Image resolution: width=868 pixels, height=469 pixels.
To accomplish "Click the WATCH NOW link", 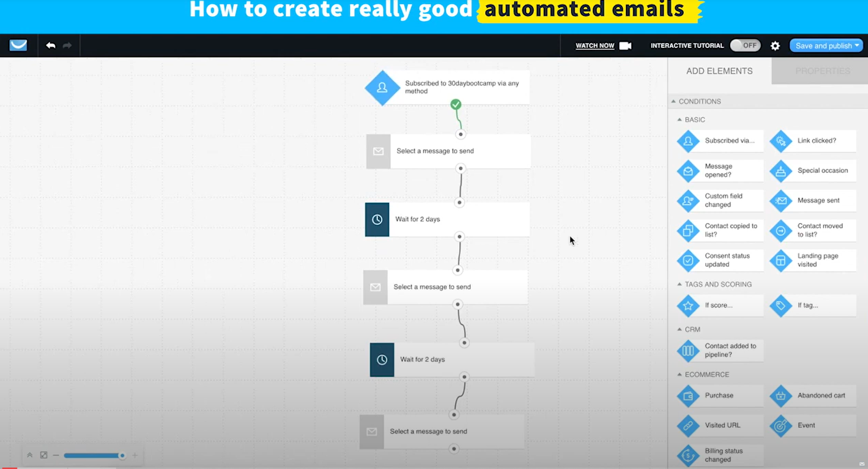I will 595,45.
